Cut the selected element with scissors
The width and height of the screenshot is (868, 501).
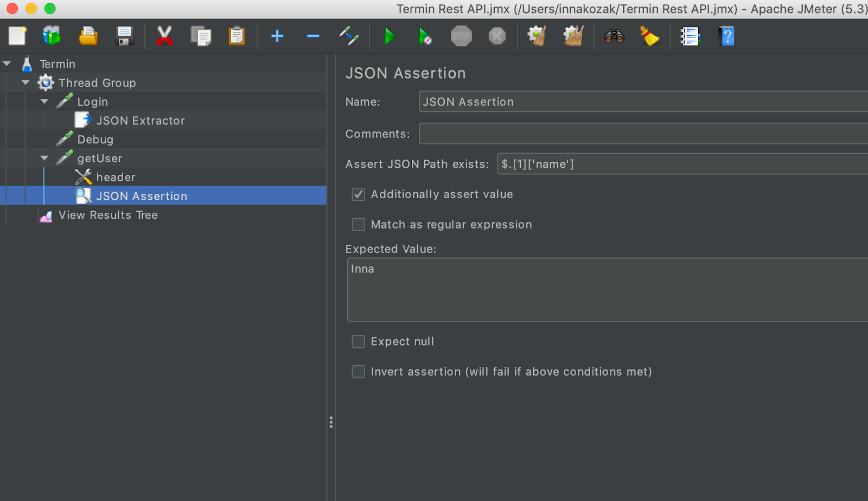(x=164, y=36)
